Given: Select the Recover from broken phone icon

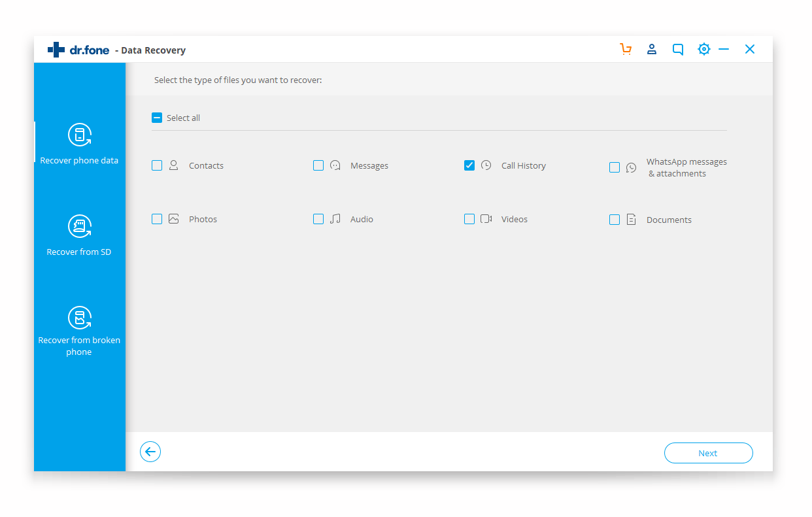Looking at the screenshot, I should tap(80, 318).
